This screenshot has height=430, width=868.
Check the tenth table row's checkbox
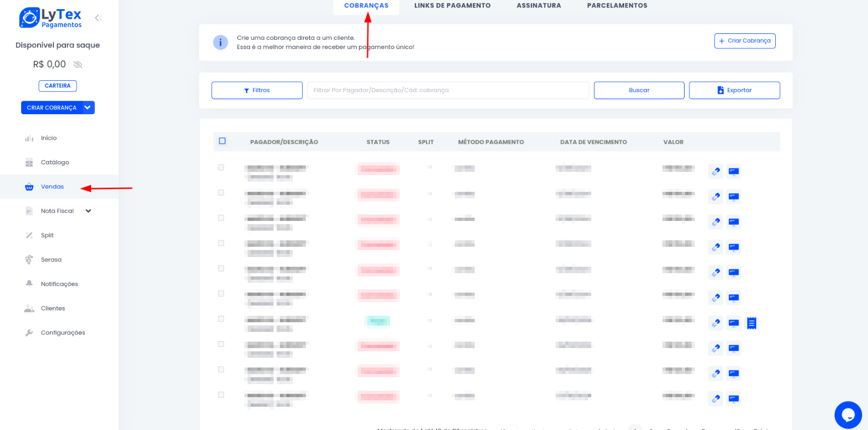pyautogui.click(x=221, y=395)
